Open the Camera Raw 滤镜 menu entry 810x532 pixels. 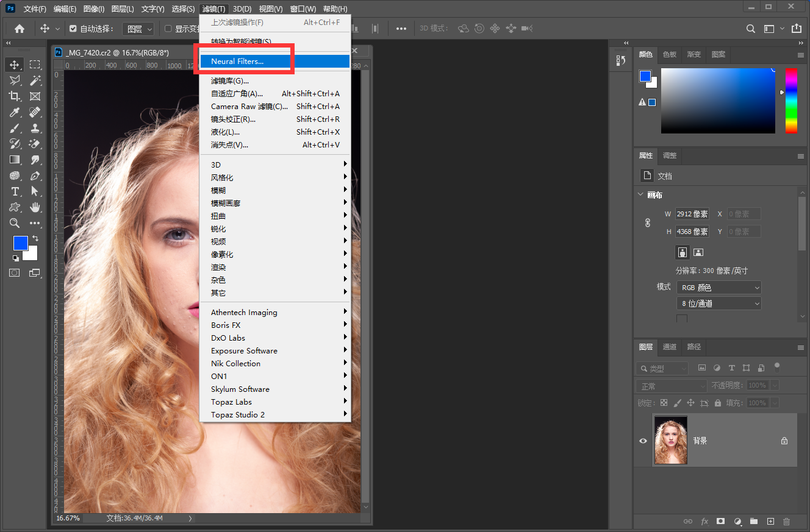[x=249, y=107]
